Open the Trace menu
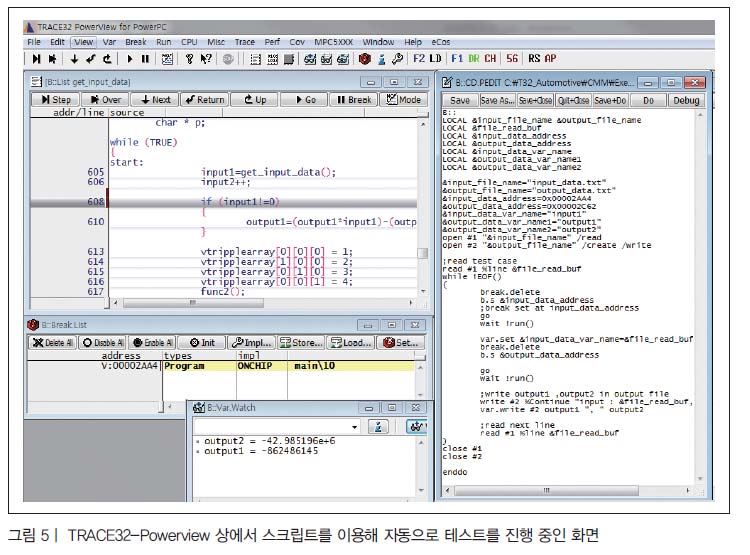Image resolution: width=750 pixels, height=555 pixels. (244, 42)
